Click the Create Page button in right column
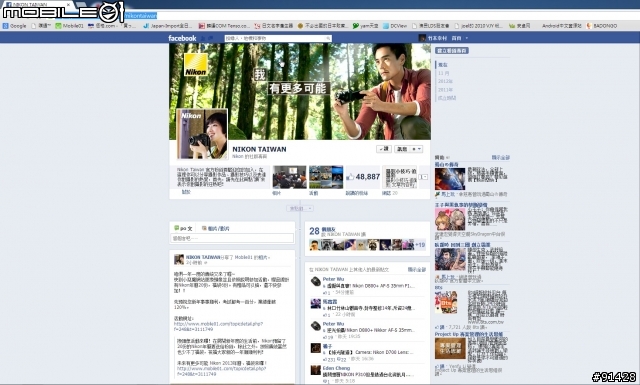Image resolution: width=640 pixels, height=385 pixels. (452, 51)
